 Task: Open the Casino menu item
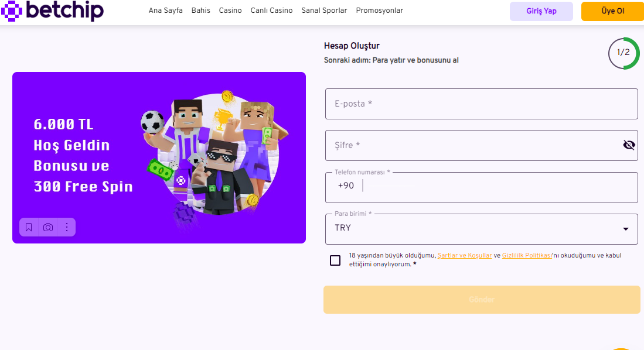pos(230,11)
